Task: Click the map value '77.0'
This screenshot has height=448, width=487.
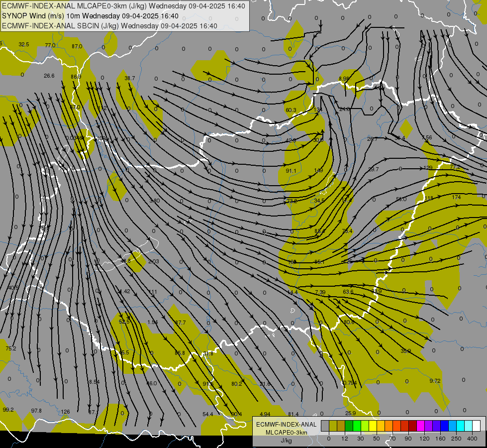Action: [50, 45]
